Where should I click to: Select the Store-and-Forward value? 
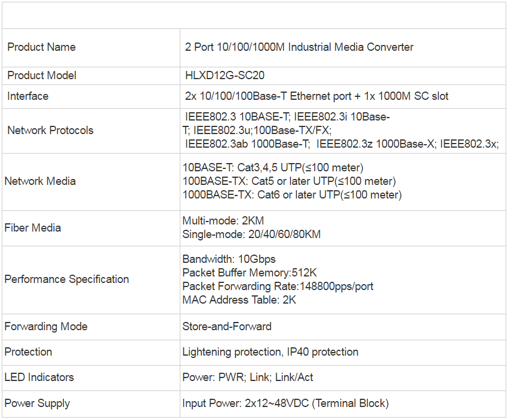pyautogui.click(x=227, y=327)
